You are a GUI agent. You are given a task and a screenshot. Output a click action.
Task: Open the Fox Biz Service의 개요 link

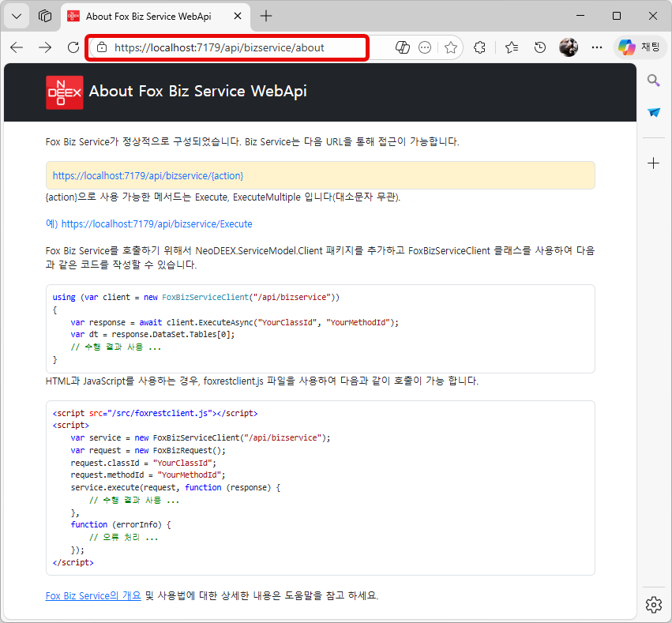click(93, 595)
